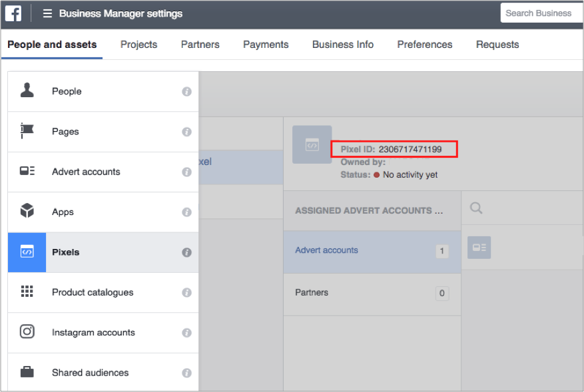Select Pages in the sidebar menu

coord(103,132)
